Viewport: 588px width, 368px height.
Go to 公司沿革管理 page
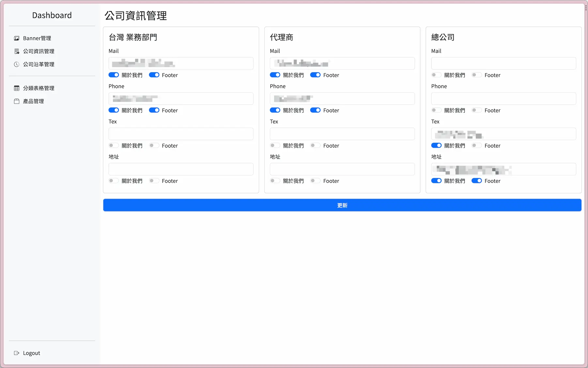[x=39, y=64]
